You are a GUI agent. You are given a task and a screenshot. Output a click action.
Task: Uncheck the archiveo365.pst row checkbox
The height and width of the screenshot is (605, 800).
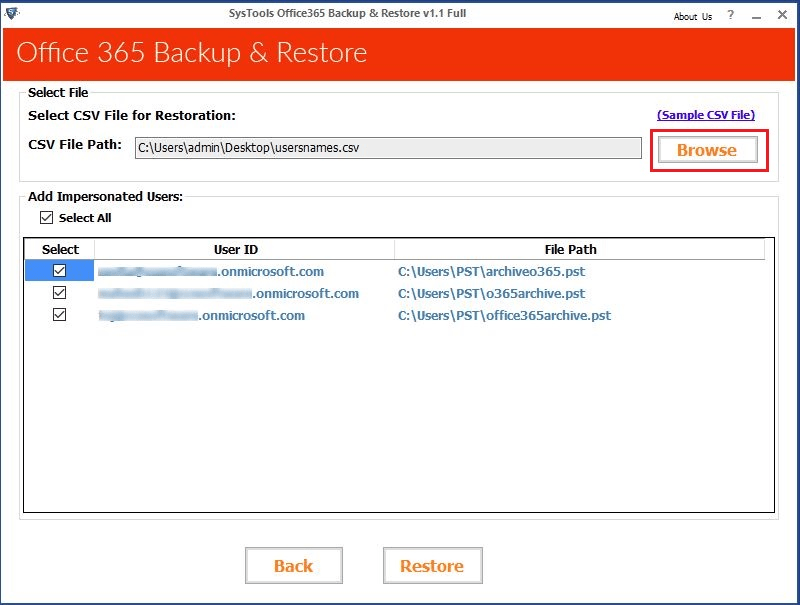pyautogui.click(x=59, y=271)
